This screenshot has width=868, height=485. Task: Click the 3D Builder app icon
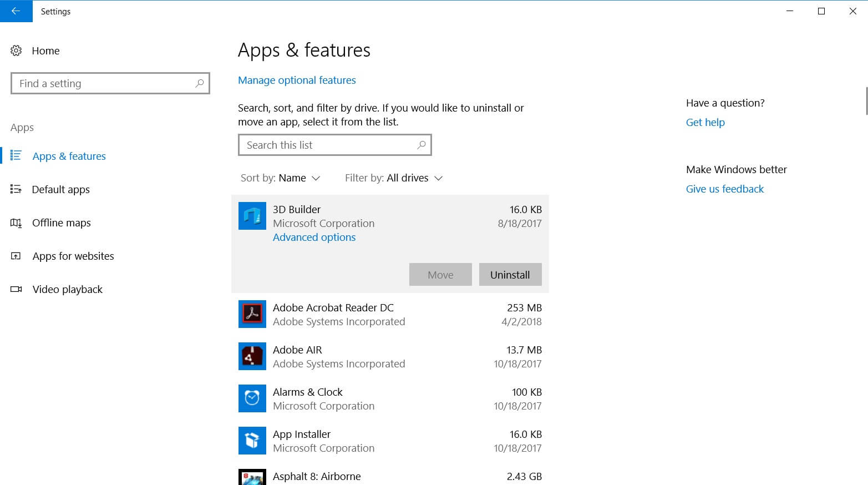252,216
